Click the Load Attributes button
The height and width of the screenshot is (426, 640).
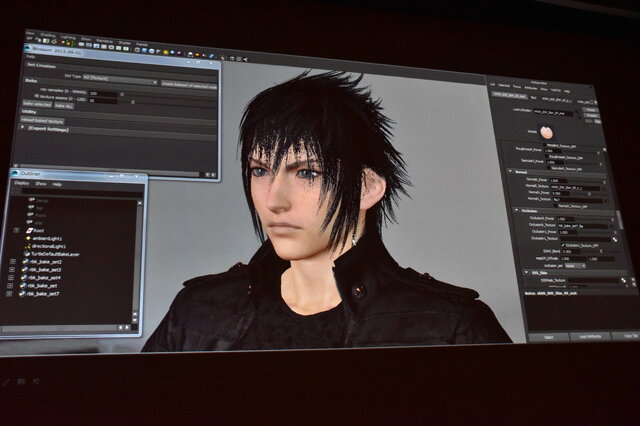(590, 337)
